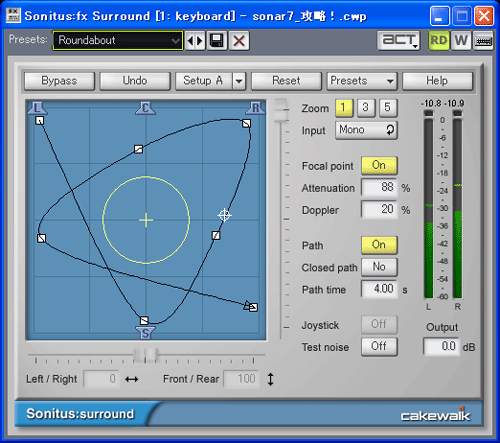Close the Sonitus:fx Surround window
500x443 pixels.
484,16
